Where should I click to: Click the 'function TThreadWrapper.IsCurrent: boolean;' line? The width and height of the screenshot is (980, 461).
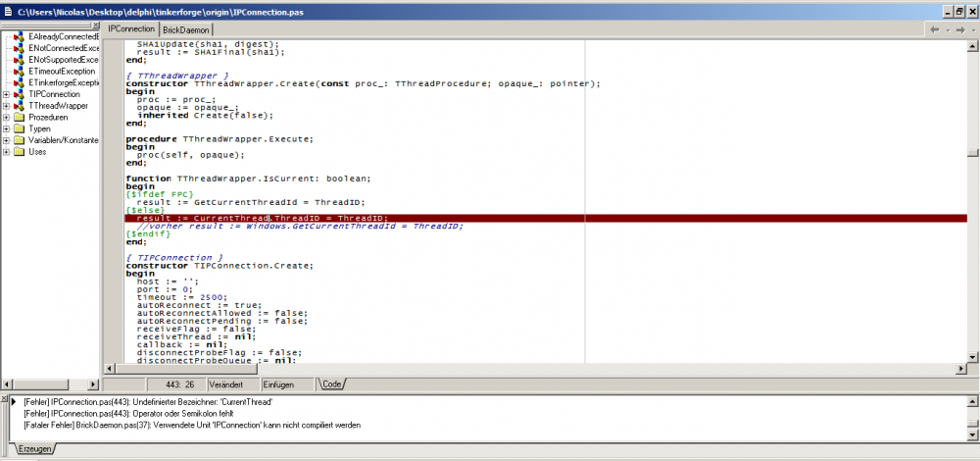(x=248, y=179)
